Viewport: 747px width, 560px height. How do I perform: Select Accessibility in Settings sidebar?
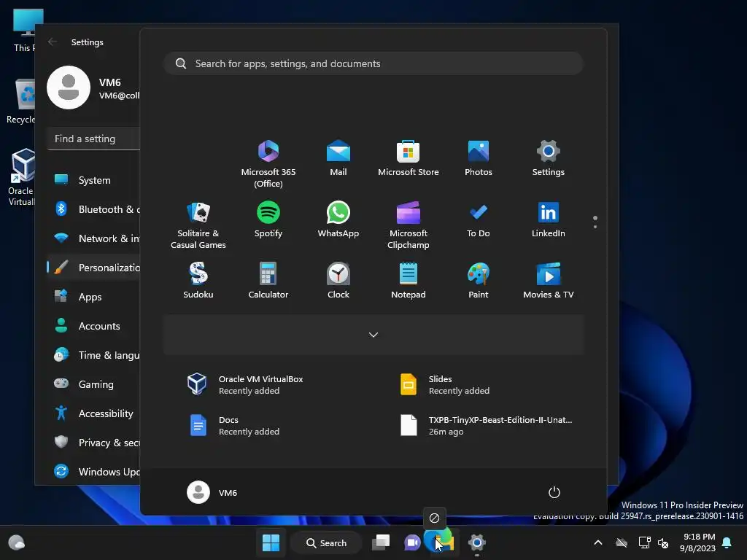click(x=94, y=413)
